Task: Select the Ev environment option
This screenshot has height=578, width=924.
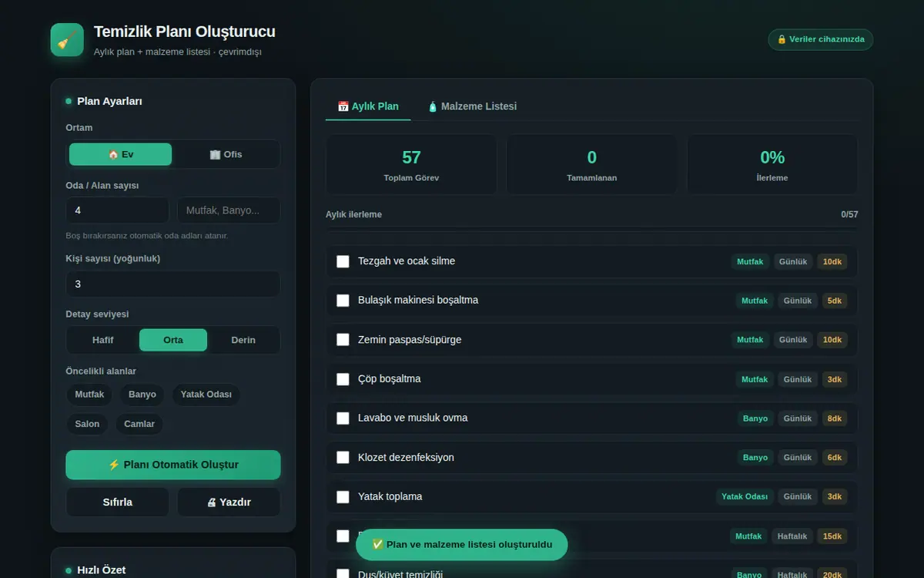Action: click(x=120, y=154)
